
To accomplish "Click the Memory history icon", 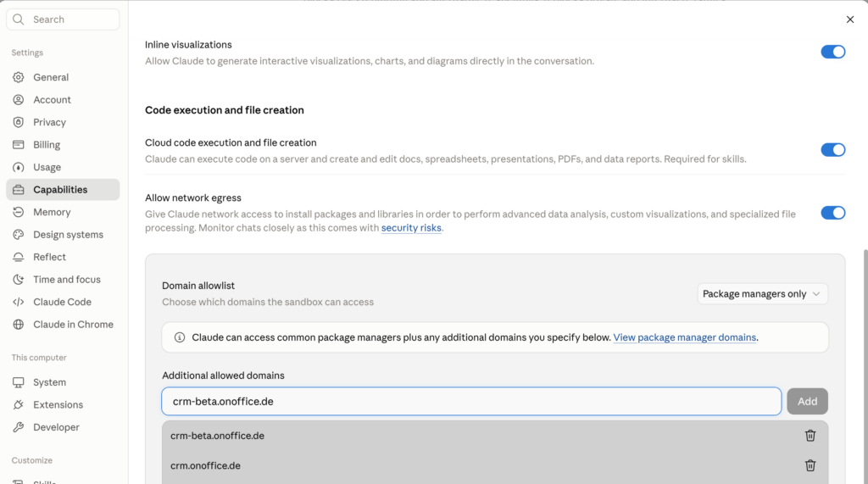I will click(19, 212).
